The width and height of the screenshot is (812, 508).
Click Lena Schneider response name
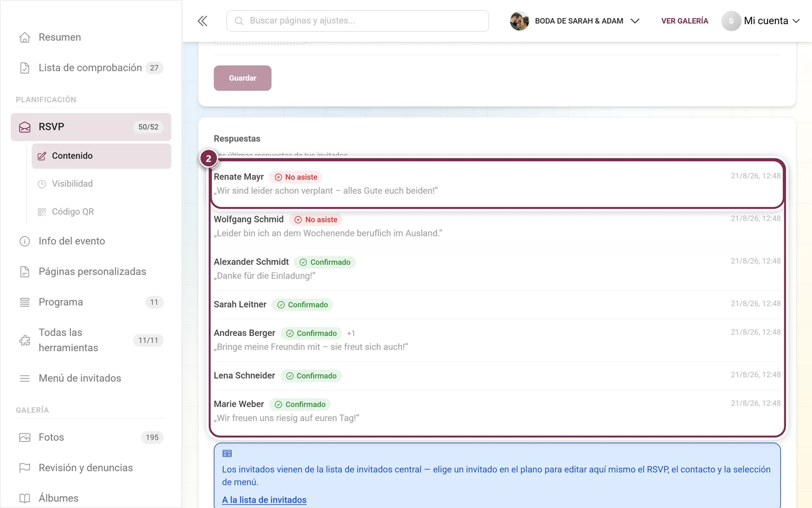point(244,376)
